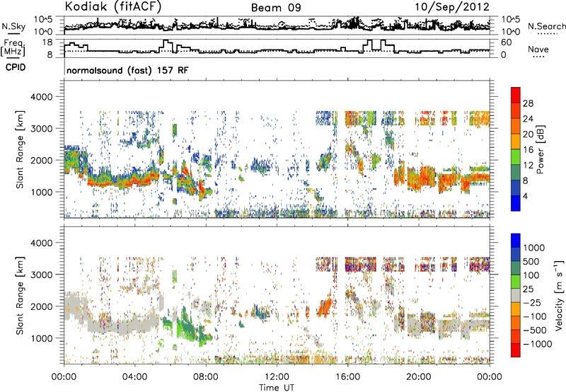
Task: Click the power panel Slant Range [km] label
Action: pos(20,149)
